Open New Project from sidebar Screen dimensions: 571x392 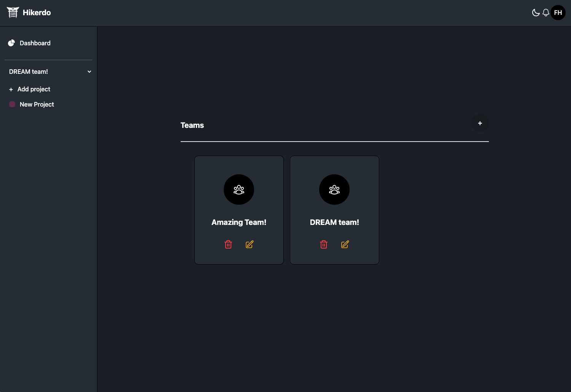[37, 104]
